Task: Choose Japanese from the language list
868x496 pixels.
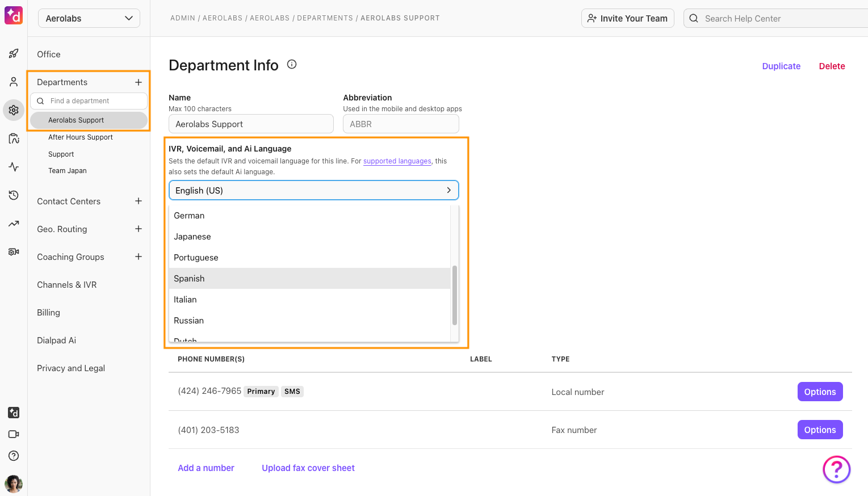Action: 309,237
